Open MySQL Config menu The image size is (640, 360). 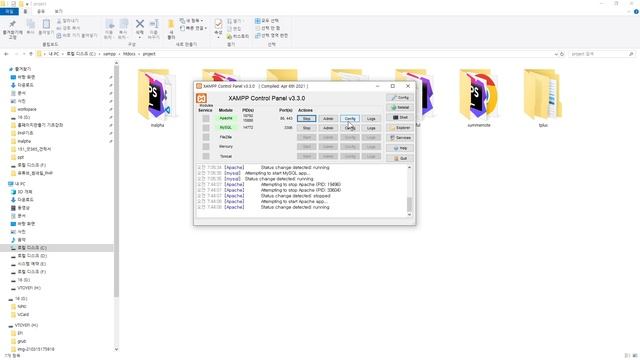click(350, 128)
